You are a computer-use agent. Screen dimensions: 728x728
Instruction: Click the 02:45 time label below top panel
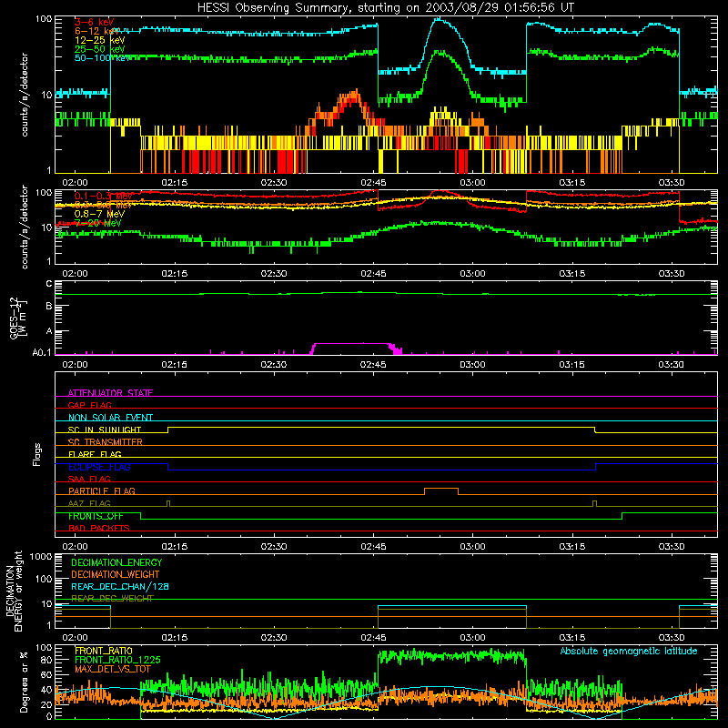pos(373,183)
